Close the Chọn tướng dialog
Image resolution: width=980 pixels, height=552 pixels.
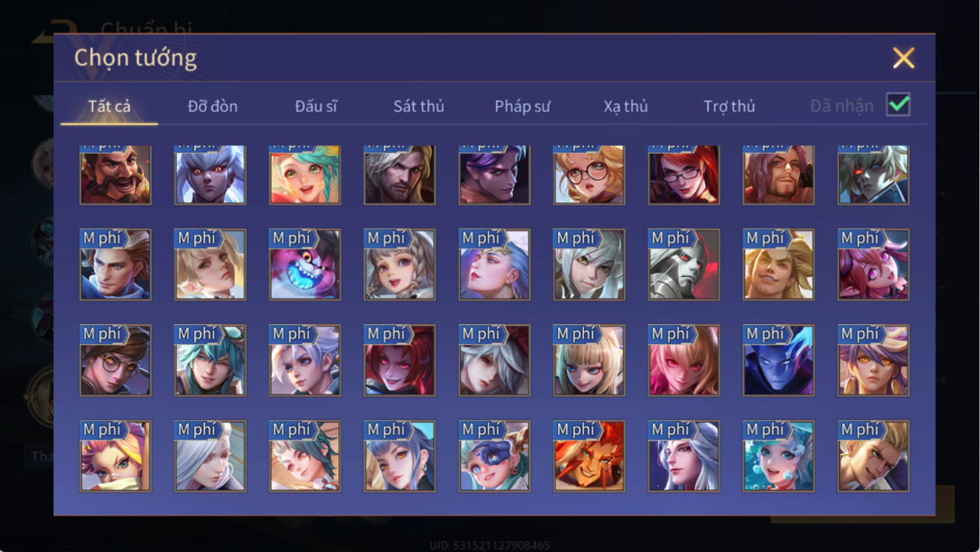tap(904, 58)
